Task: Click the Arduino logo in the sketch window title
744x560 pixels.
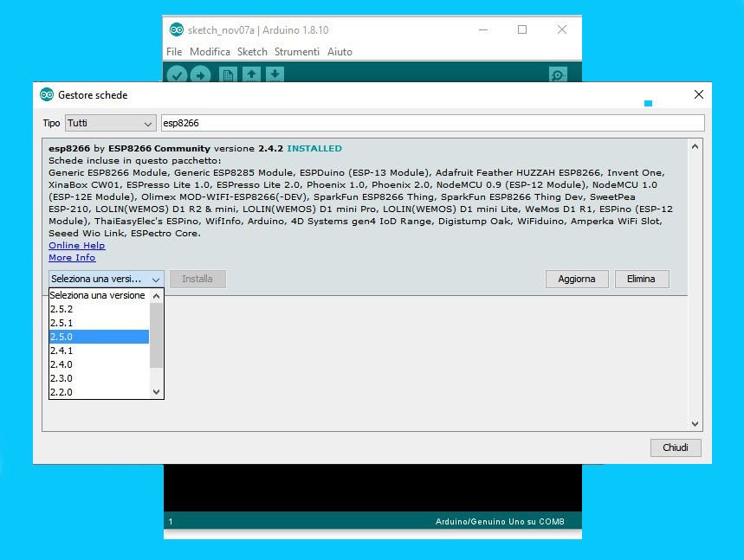Action: [x=177, y=29]
